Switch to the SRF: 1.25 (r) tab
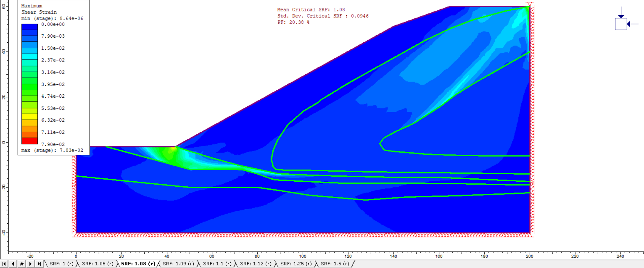Image resolution: width=644 pixels, height=268 pixels. click(x=296, y=264)
